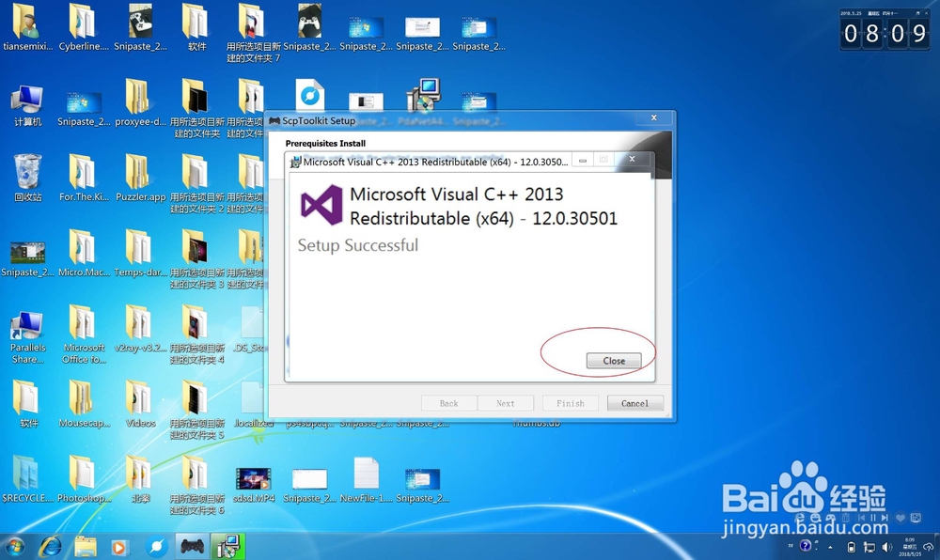Open folder 用所选项目新建的文件夹 3
This screenshot has width=940, height=560.
point(196,259)
